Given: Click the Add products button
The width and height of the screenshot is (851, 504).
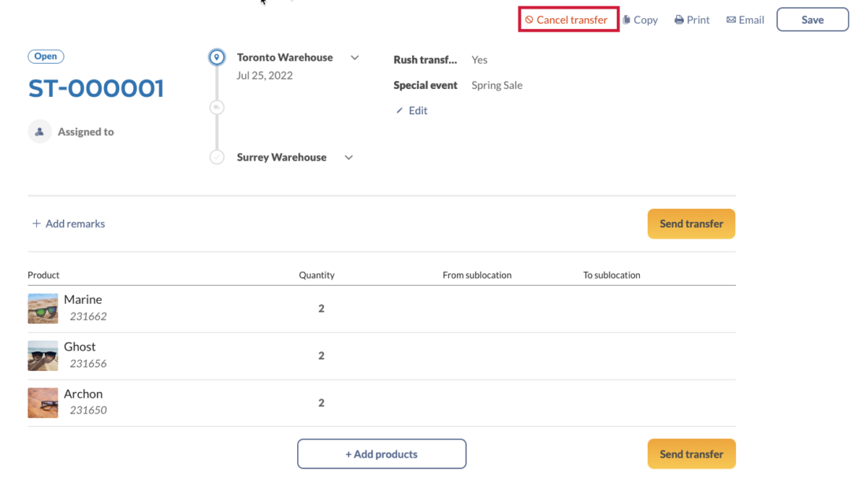Looking at the screenshot, I should click(x=381, y=454).
